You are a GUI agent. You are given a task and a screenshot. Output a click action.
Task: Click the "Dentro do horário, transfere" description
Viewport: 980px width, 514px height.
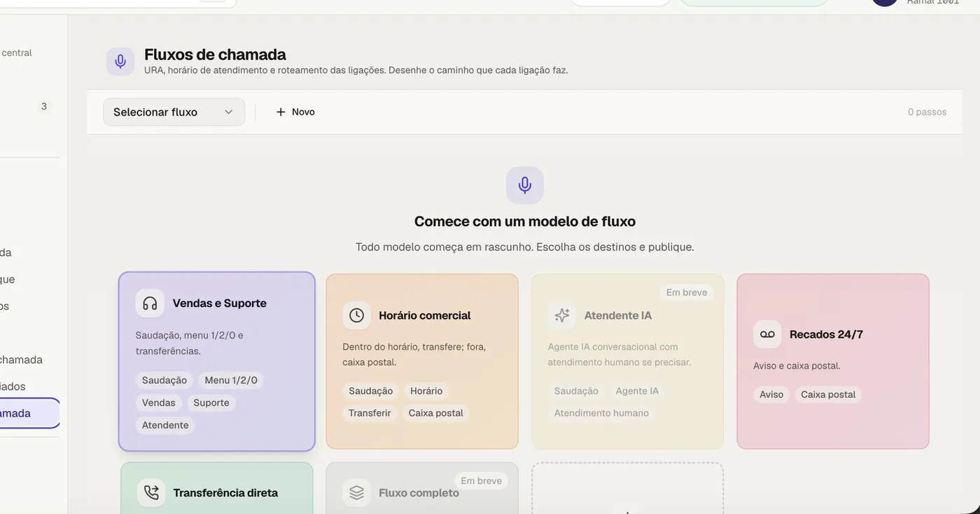point(414,355)
